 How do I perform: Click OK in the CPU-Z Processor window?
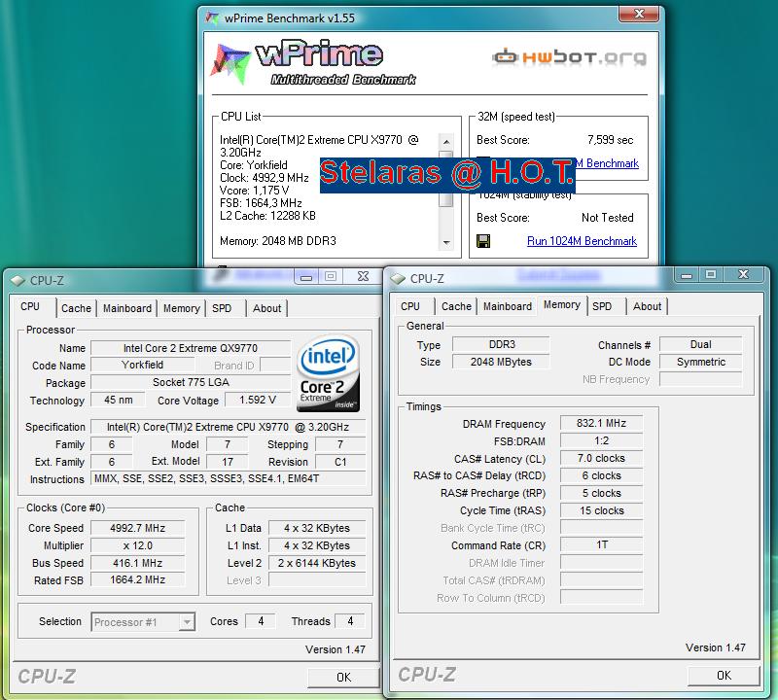[344, 678]
